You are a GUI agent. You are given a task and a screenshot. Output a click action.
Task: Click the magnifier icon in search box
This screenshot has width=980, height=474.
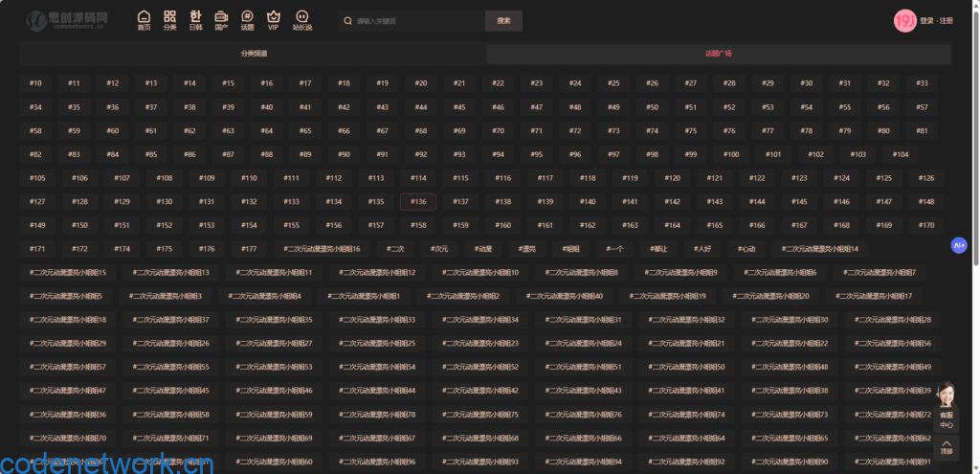[x=348, y=21]
